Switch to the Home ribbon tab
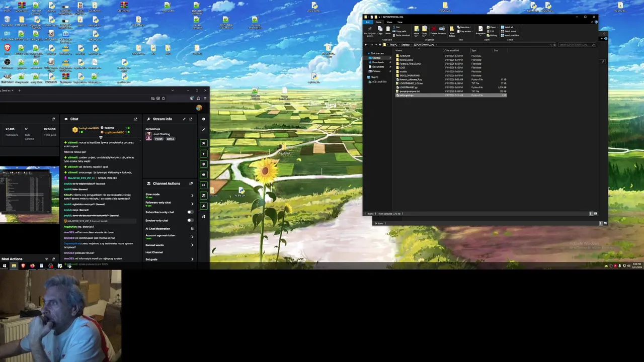The image size is (644, 362). click(378, 22)
